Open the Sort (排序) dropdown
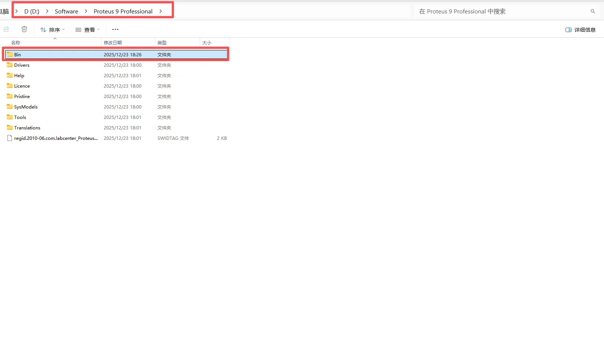 (53, 30)
